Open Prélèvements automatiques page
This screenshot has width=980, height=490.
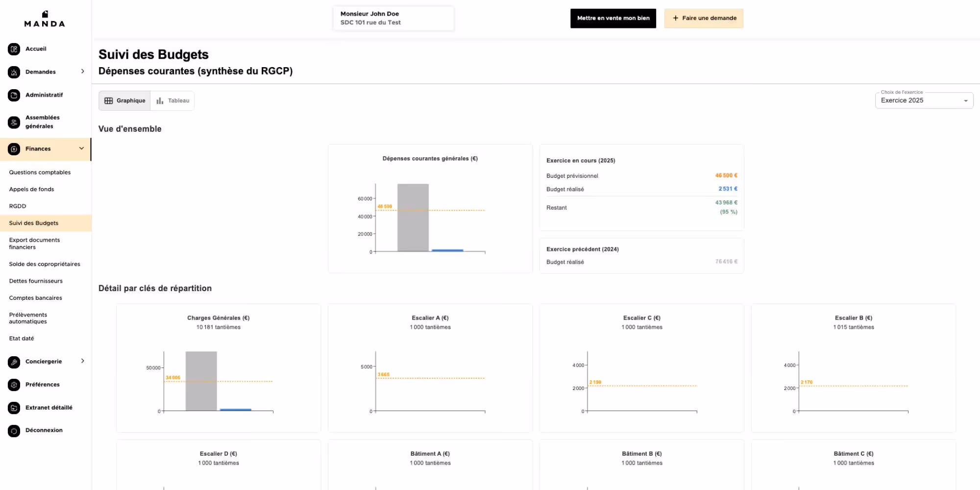click(28, 318)
